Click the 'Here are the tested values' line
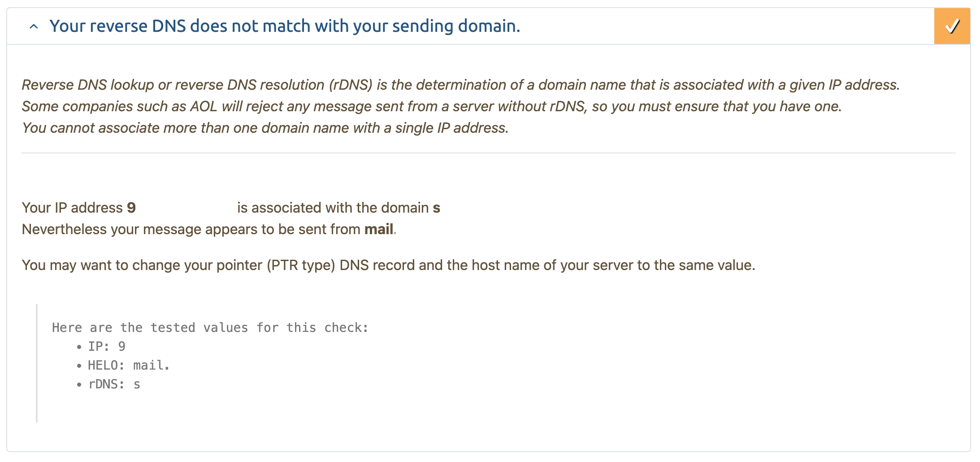This screenshot has height=462, width=980. pos(210,327)
